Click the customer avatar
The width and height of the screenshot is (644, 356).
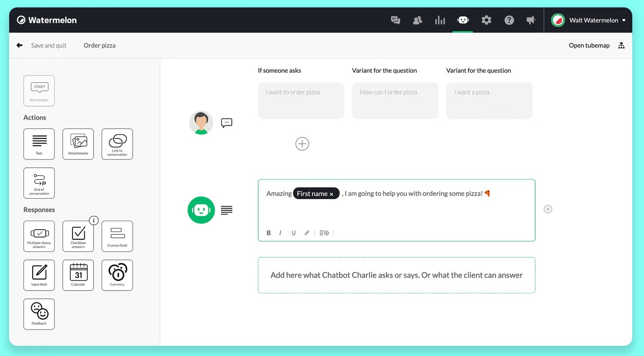(x=201, y=123)
